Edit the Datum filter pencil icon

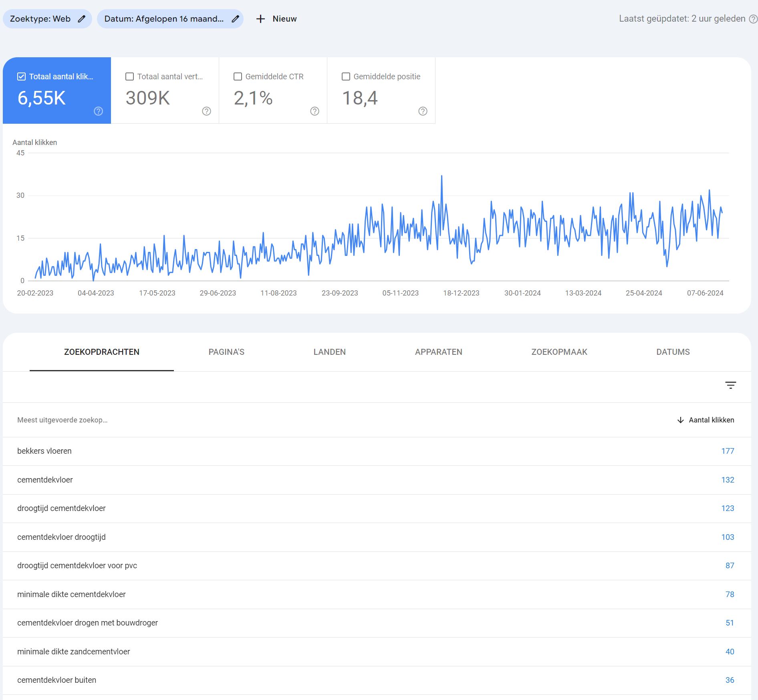click(236, 19)
